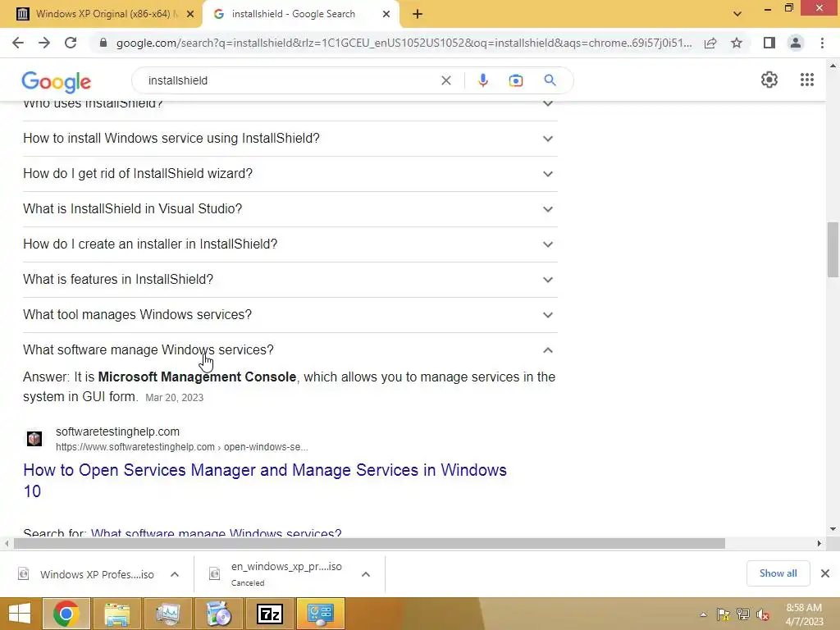Open a new browser tab
840x630 pixels.
[x=418, y=15]
